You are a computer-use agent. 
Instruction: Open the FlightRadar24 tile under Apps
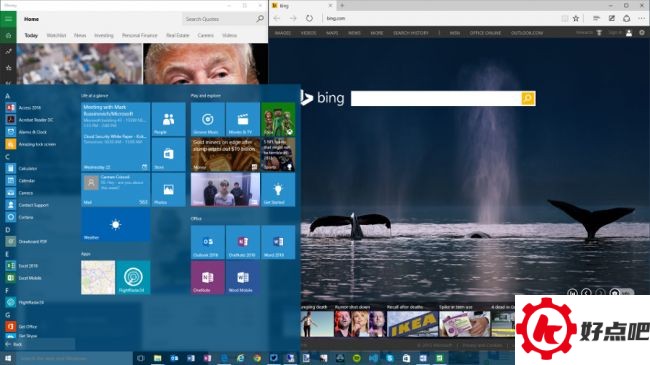pyautogui.click(x=133, y=277)
